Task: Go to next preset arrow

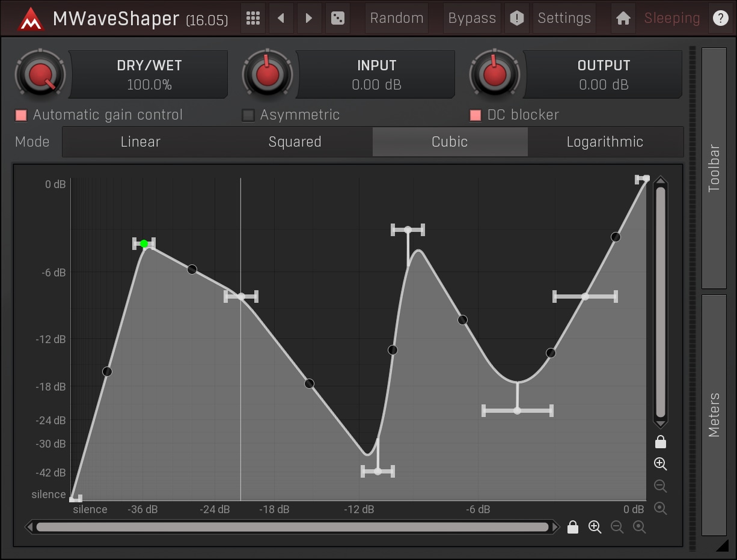Action: pos(308,18)
